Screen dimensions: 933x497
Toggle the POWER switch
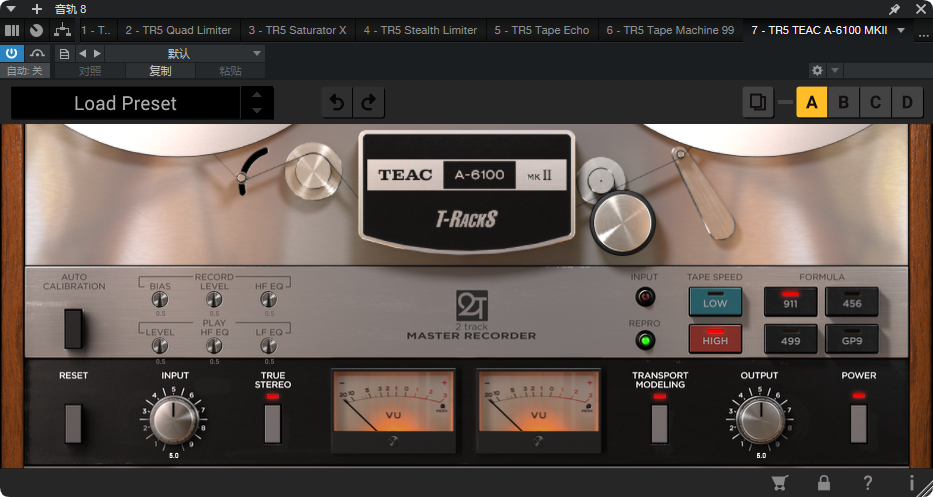[859, 422]
